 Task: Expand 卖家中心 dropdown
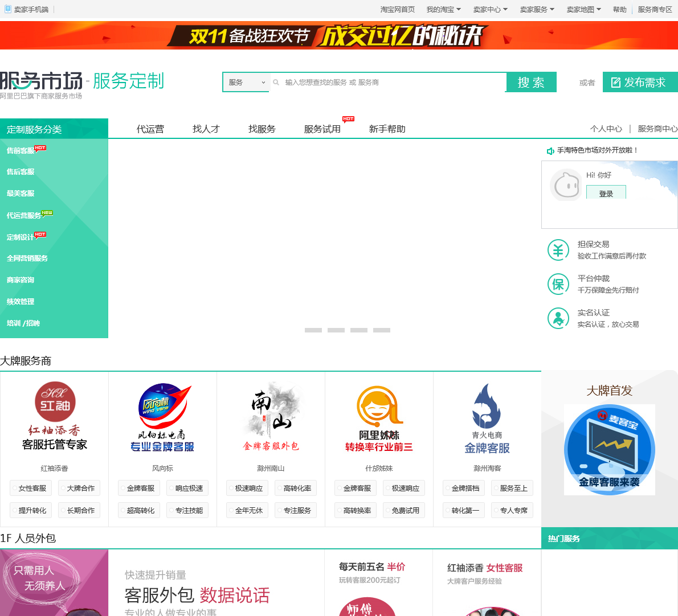coord(491,10)
